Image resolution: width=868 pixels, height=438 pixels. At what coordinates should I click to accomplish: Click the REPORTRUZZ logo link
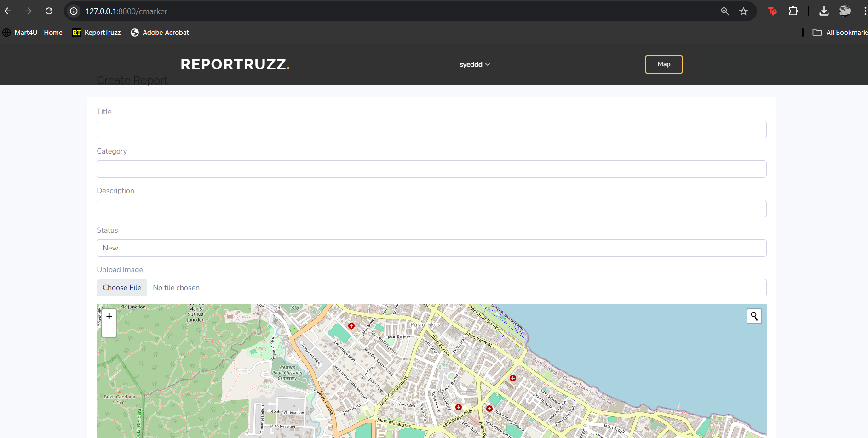[x=235, y=64]
